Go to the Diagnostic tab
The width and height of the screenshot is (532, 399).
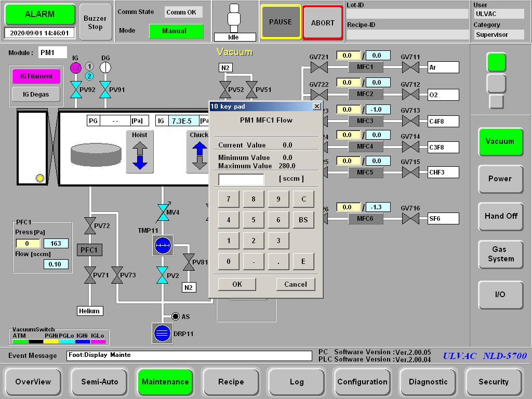(x=428, y=382)
